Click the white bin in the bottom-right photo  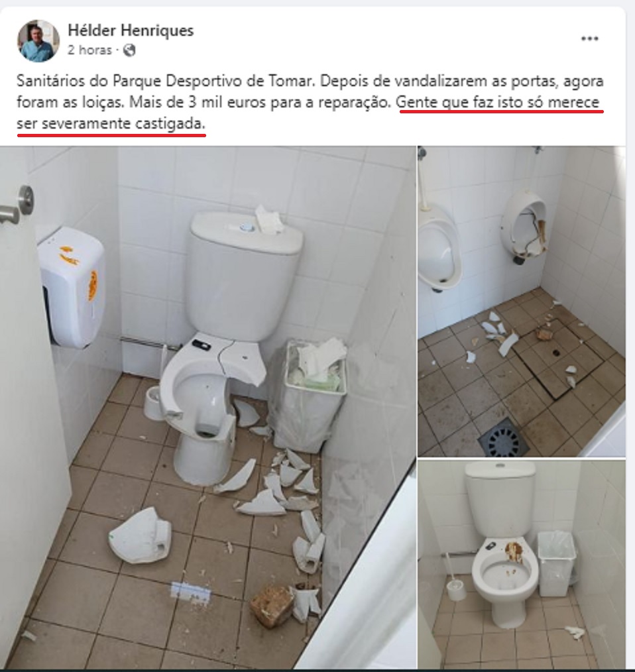[x=556, y=563]
